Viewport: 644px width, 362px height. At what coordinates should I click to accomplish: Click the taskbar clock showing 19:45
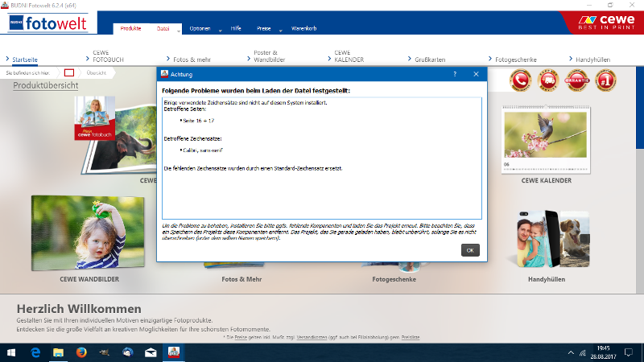pyautogui.click(x=603, y=352)
